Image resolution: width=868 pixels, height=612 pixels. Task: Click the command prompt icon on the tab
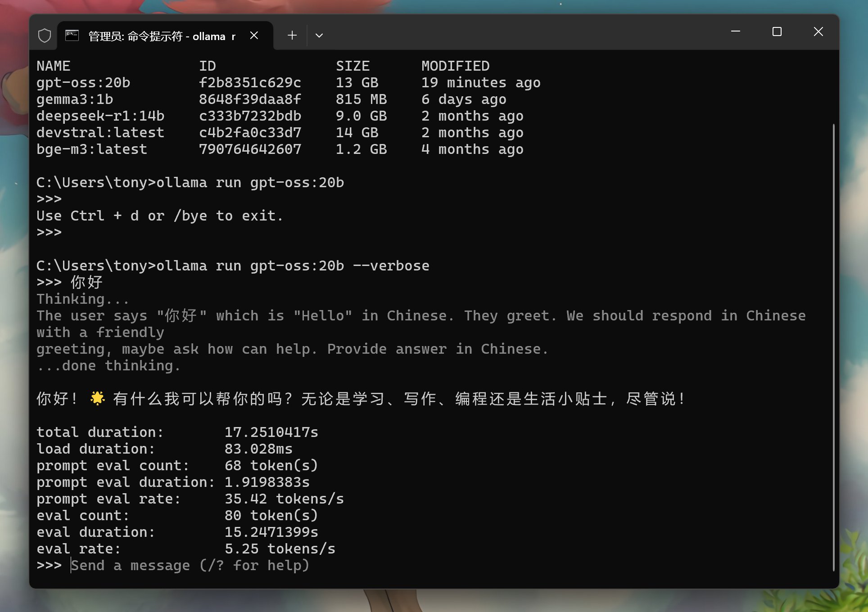(x=72, y=36)
